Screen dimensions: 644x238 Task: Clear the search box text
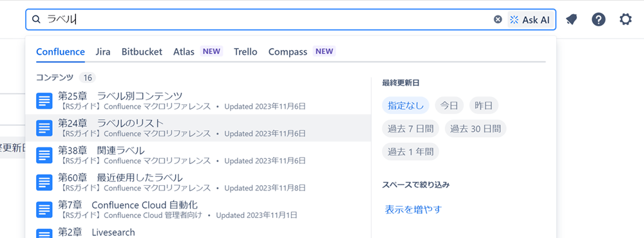click(498, 19)
